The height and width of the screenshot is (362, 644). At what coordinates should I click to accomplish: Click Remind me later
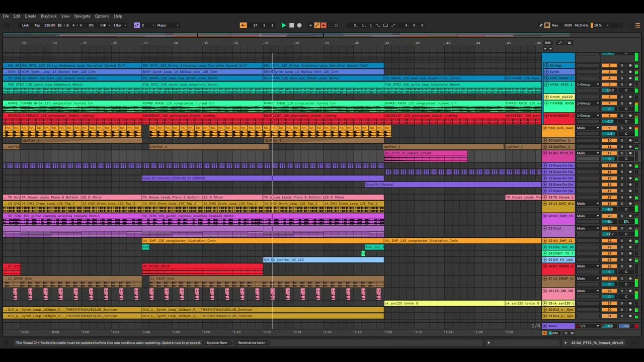click(252, 343)
